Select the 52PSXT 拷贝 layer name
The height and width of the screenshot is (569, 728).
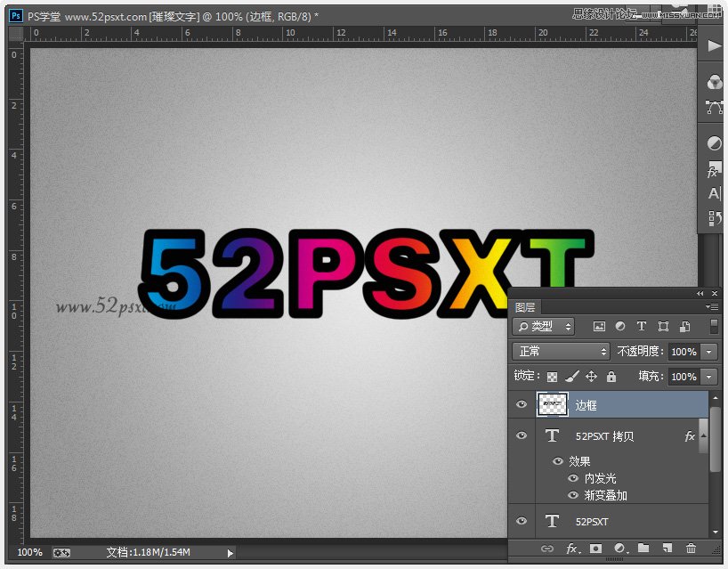[x=604, y=436]
